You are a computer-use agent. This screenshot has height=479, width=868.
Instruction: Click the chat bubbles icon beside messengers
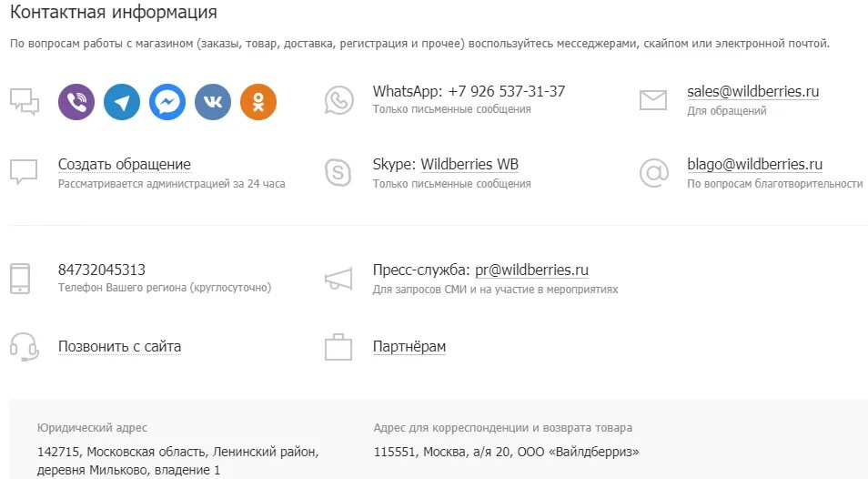tap(25, 102)
